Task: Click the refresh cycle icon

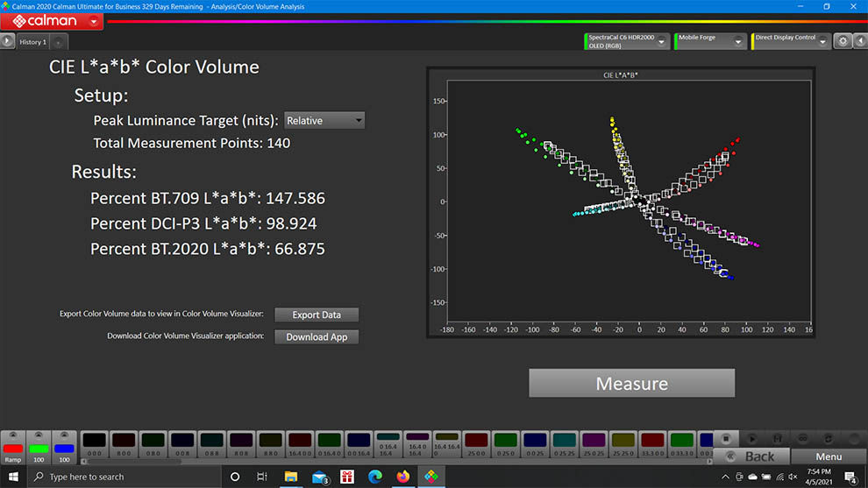Action: pyautogui.click(x=829, y=439)
